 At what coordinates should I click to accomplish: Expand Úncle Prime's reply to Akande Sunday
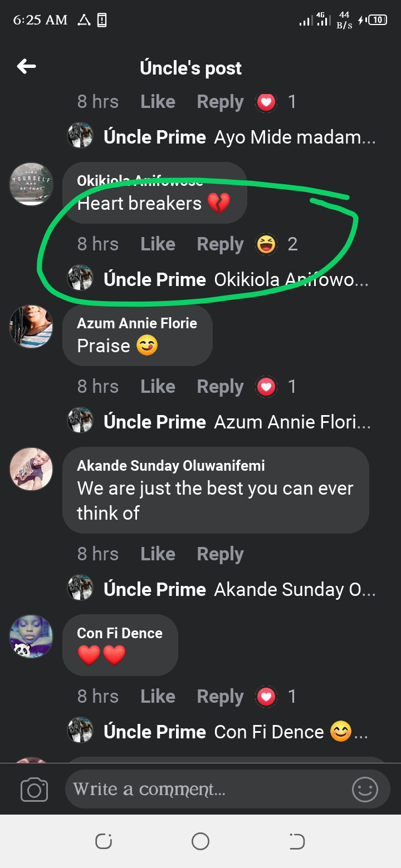pos(234,589)
